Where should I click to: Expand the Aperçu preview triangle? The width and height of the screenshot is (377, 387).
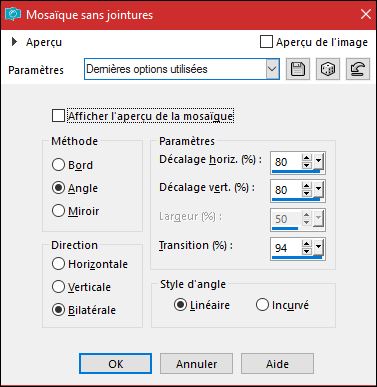pyautogui.click(x=14, y=42)
